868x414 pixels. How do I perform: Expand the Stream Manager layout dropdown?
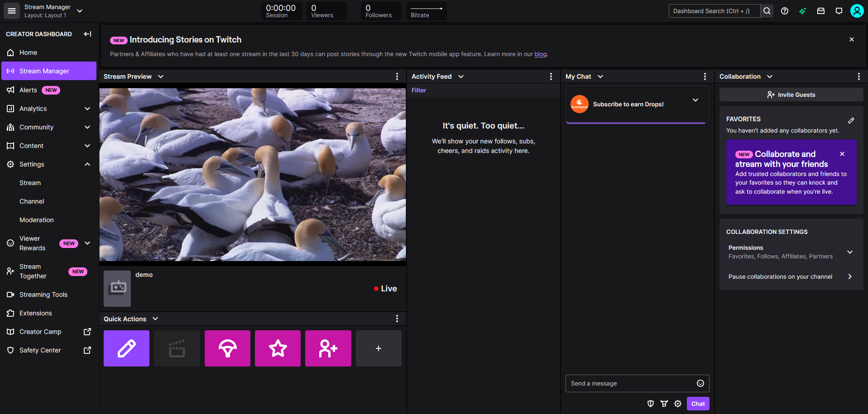click(x=80, y=11)
